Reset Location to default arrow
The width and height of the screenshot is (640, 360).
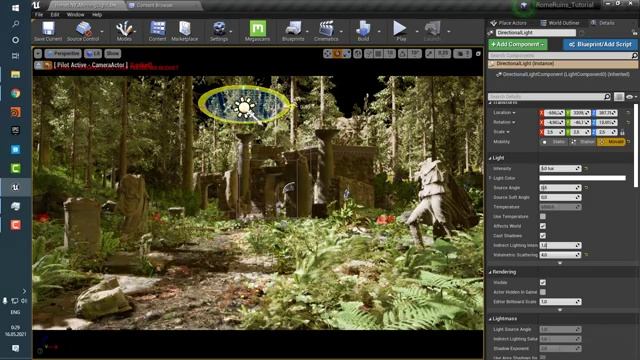(x=629, y=113)
